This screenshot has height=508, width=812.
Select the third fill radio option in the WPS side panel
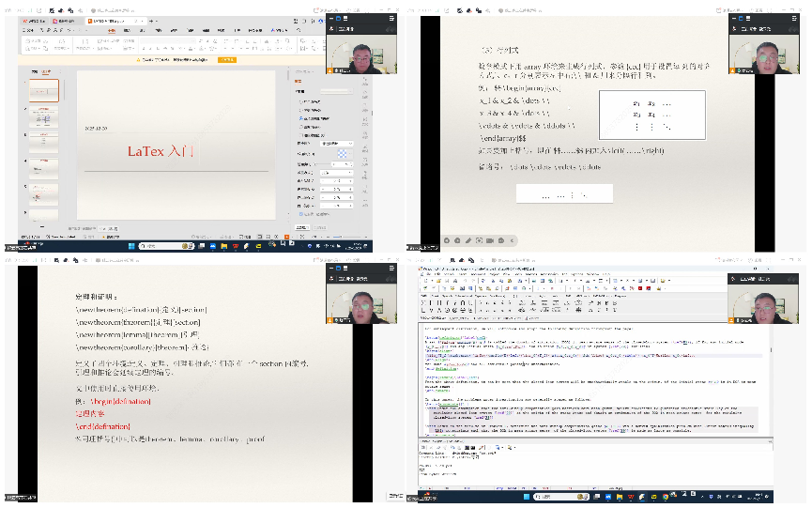pos(299,119)
